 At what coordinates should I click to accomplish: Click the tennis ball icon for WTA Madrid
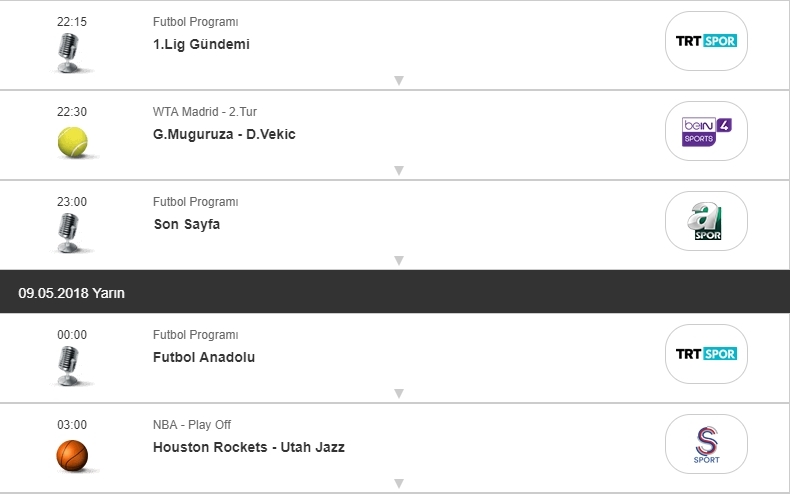(x=72, y=142)
